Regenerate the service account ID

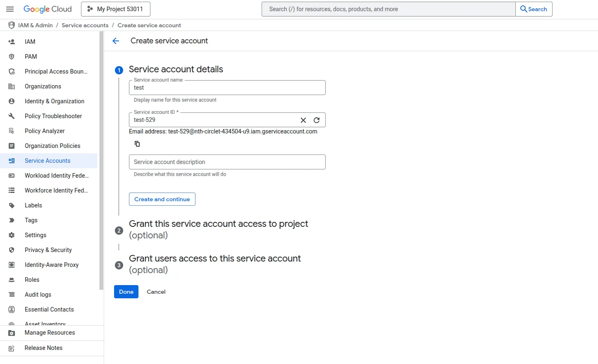click(x=317, y=120)
